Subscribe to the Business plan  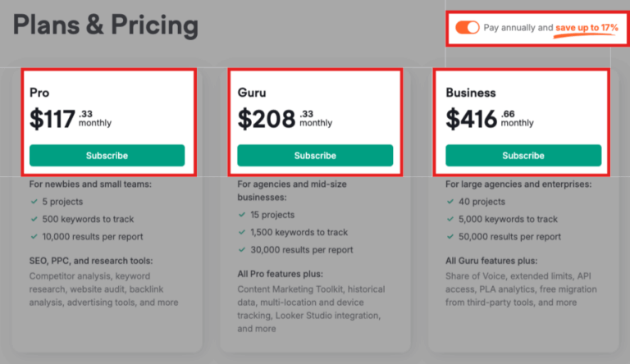523,155
